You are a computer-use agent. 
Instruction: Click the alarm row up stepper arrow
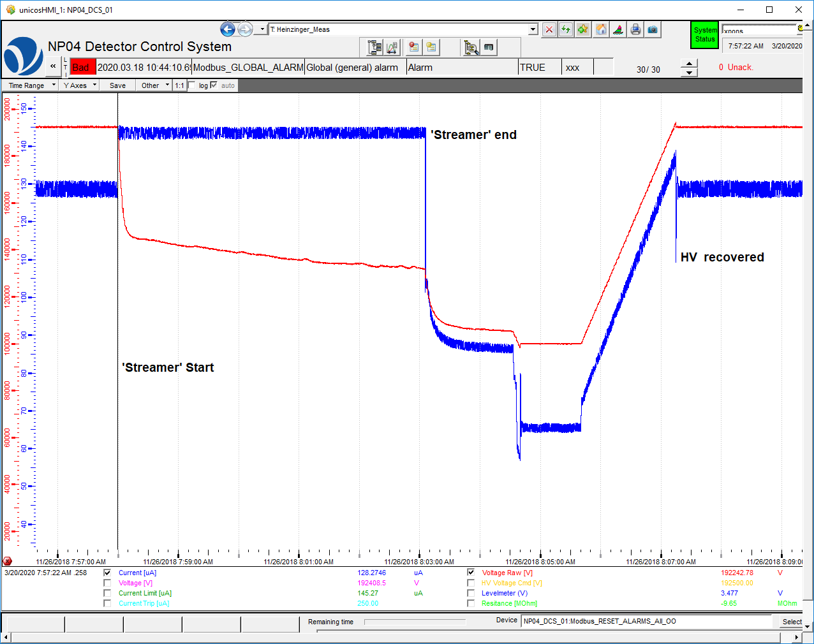click(x=689, y=63)
